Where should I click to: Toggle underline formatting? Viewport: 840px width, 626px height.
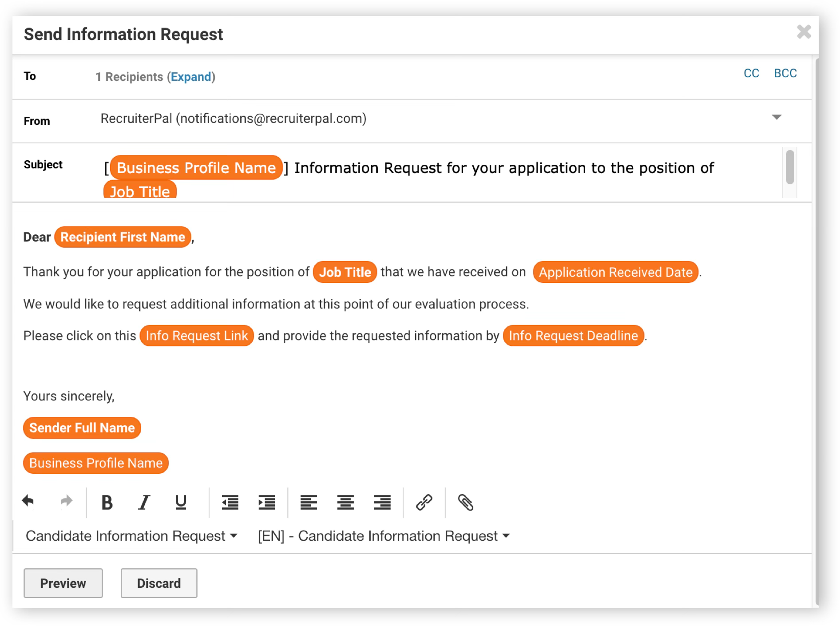pos(181,503)
